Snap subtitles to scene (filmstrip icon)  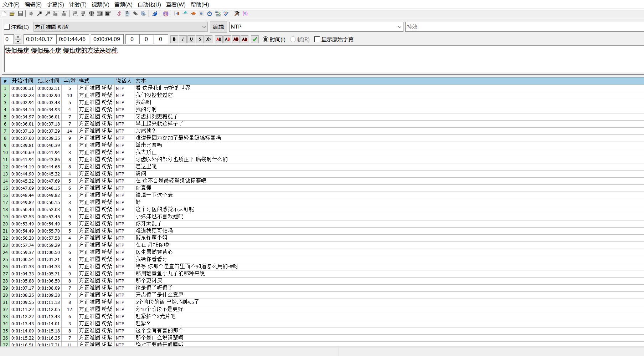click(100, 14)
